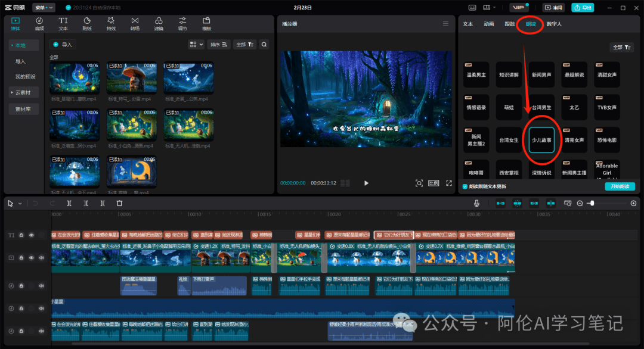Open the 音频 audio panel

click(x=39, y=24)
